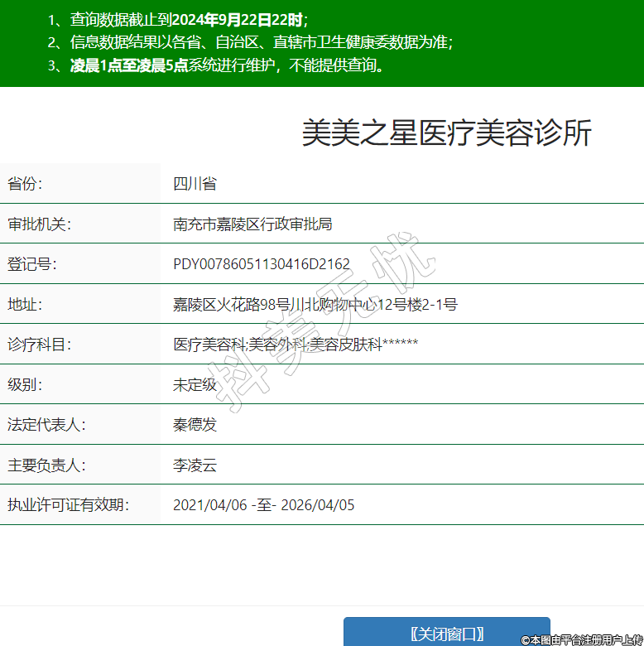Click the 省份 row label

point(25,184)
